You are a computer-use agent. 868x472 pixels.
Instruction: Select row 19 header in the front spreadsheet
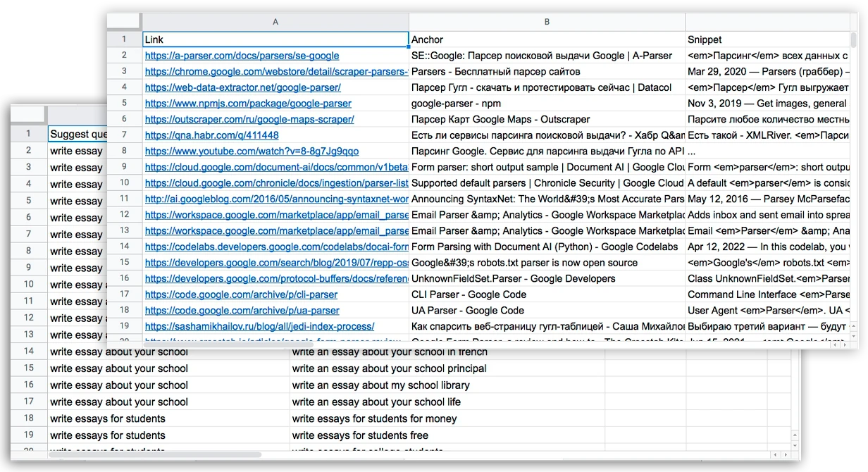(124, 326)
